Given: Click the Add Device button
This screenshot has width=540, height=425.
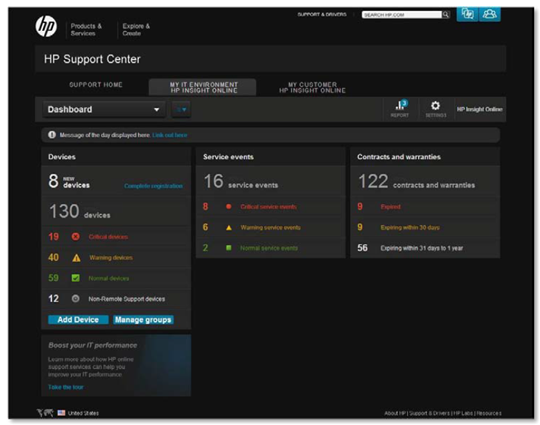Looking at the screenshot, I should tap(78, 320).
